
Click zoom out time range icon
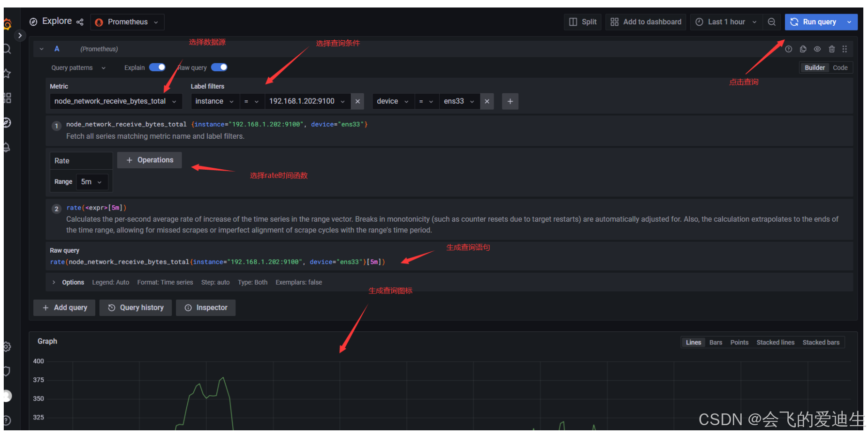click(771, 22)
